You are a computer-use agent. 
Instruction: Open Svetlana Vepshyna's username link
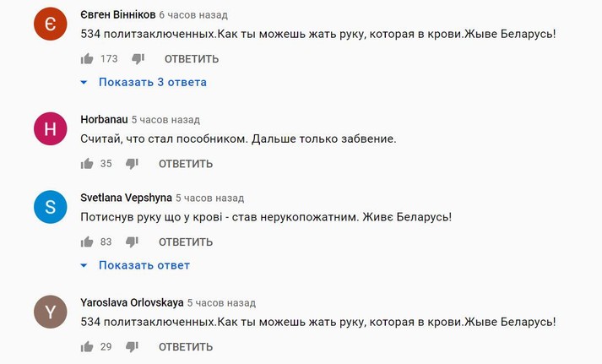click(125, 198)
